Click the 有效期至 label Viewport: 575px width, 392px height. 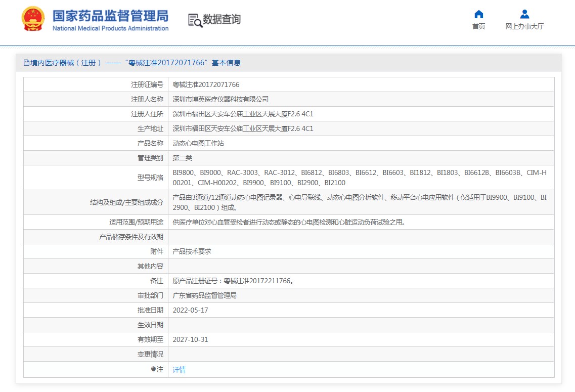(150, 339)
